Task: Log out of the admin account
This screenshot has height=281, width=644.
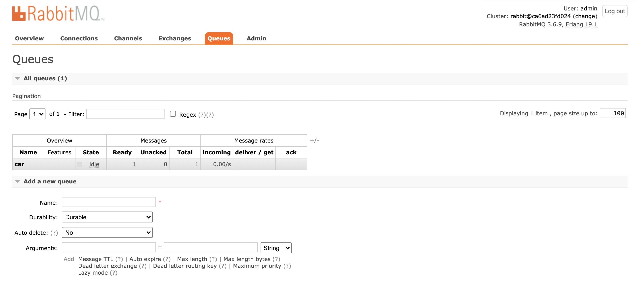Action: (614, 11)
